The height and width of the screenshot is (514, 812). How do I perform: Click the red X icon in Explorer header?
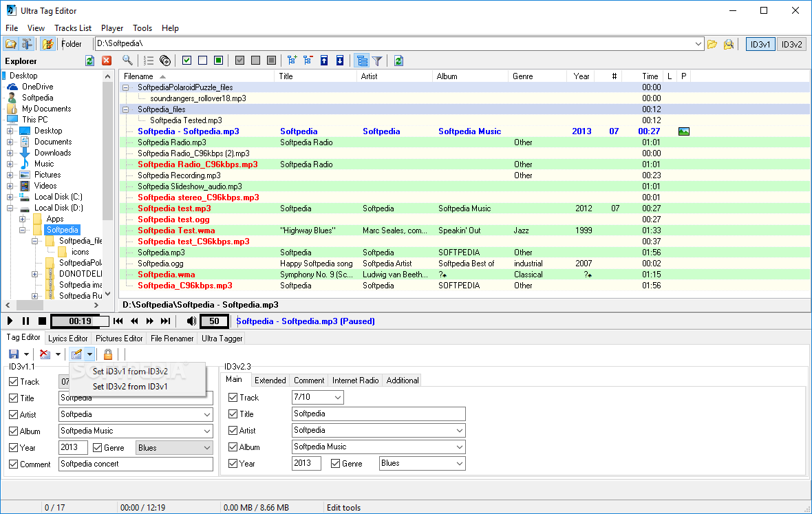[107, 61]
